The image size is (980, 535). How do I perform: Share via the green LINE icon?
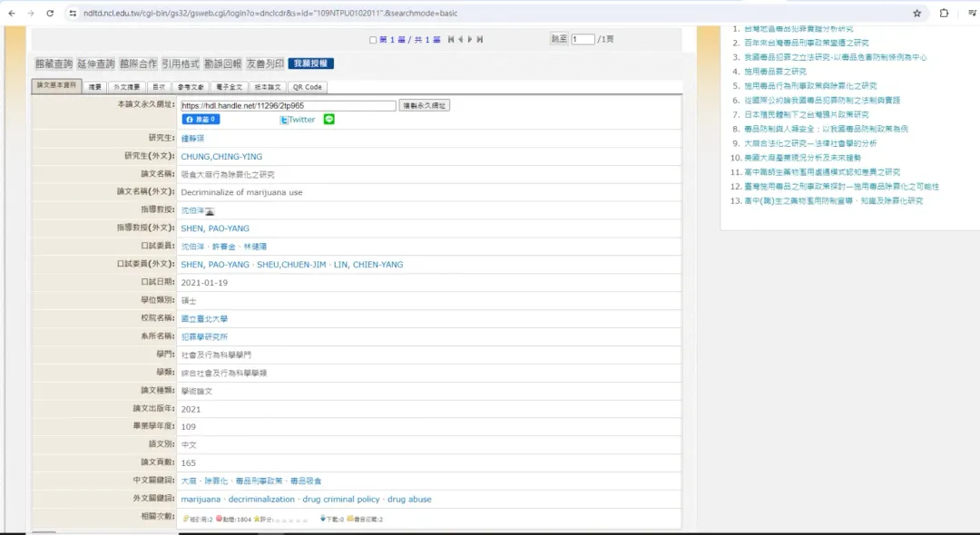point(329,119)
